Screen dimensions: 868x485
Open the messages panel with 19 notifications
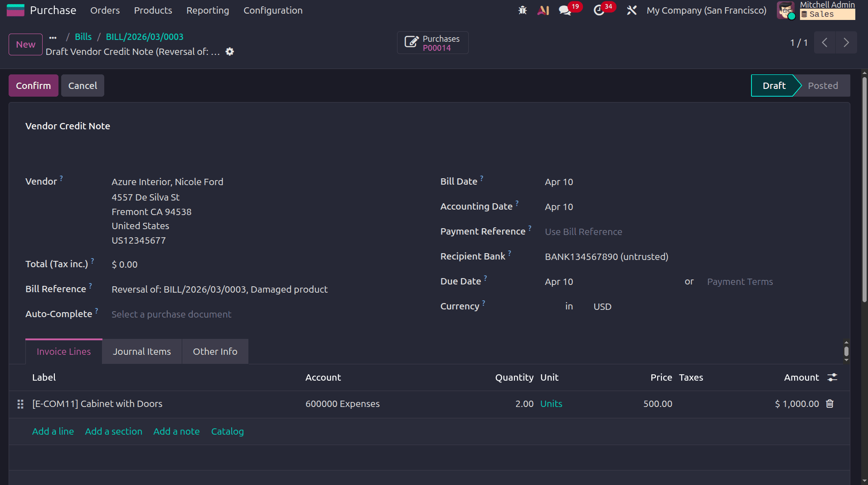565,10
